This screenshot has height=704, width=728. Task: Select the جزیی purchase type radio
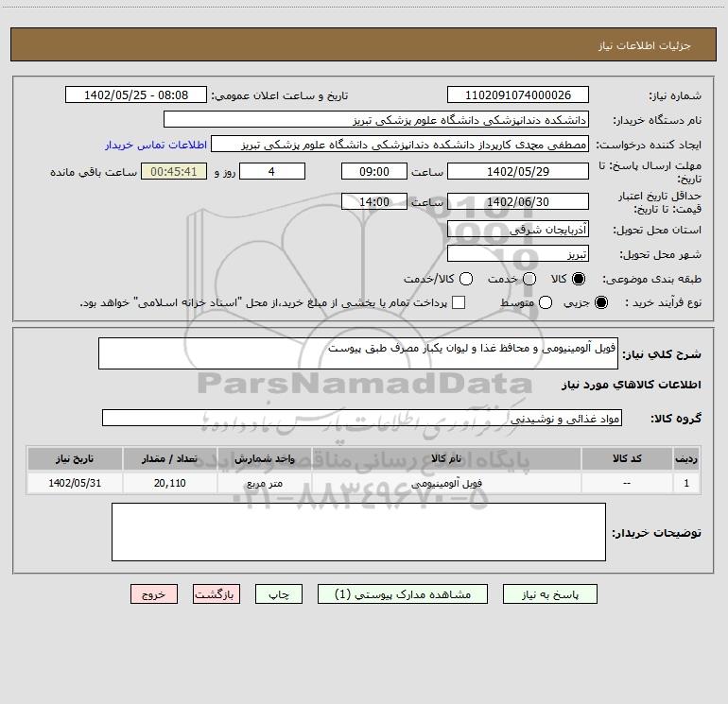click(600, 302)
